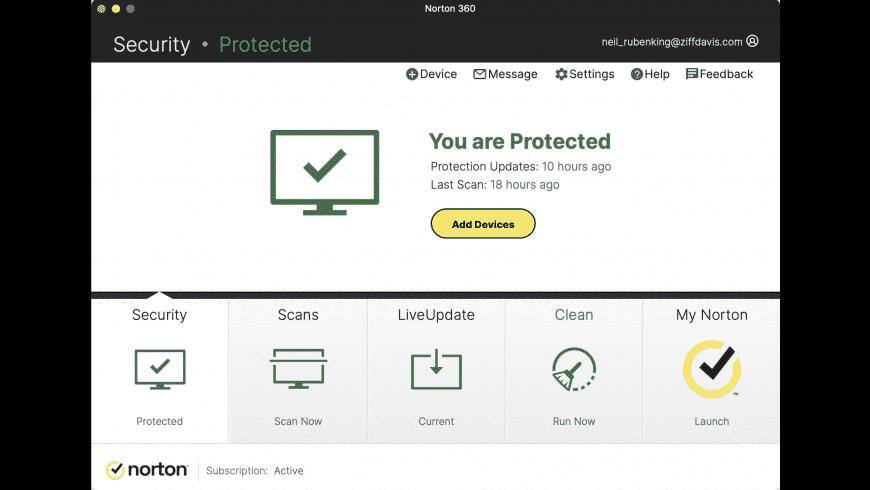Open Settings via the gear icon

tap(562, 74)
